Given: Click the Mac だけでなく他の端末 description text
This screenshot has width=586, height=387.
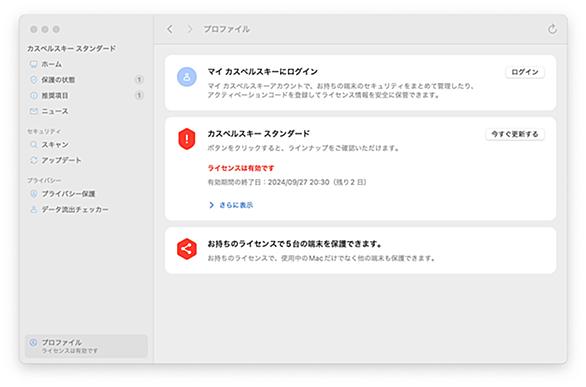Looking at the screenshot, I should coord(321,258).
